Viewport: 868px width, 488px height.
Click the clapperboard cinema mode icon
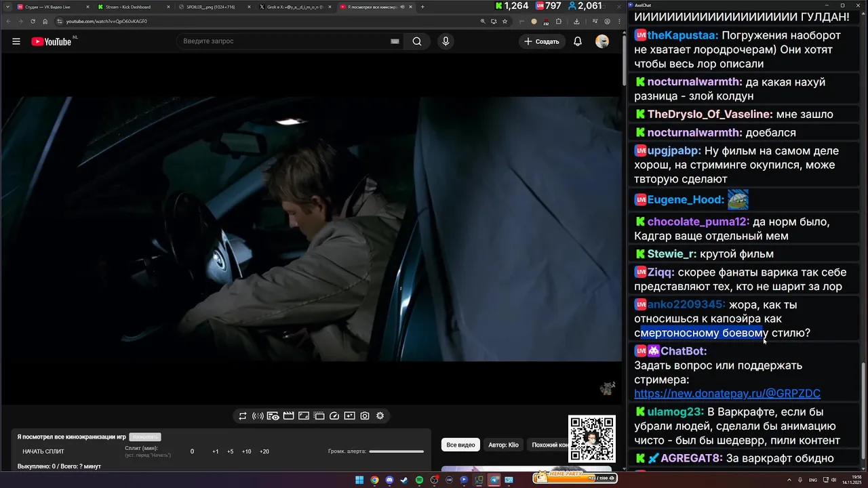pos(288,416)
